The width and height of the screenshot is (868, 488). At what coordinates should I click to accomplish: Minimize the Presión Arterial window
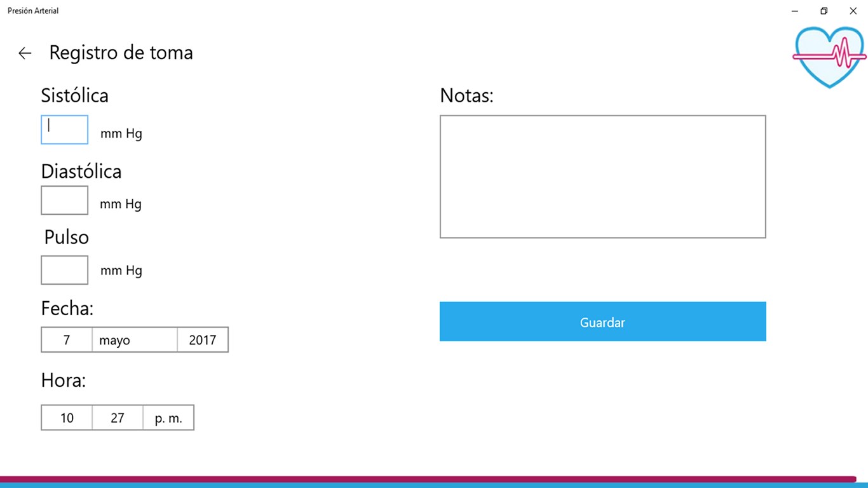click(x=794, y=11)
